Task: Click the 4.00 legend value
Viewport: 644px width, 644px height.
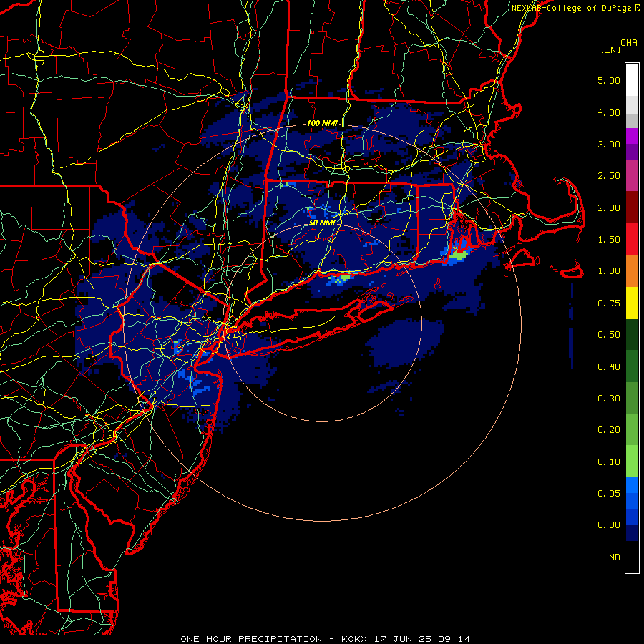Action: 609,112
